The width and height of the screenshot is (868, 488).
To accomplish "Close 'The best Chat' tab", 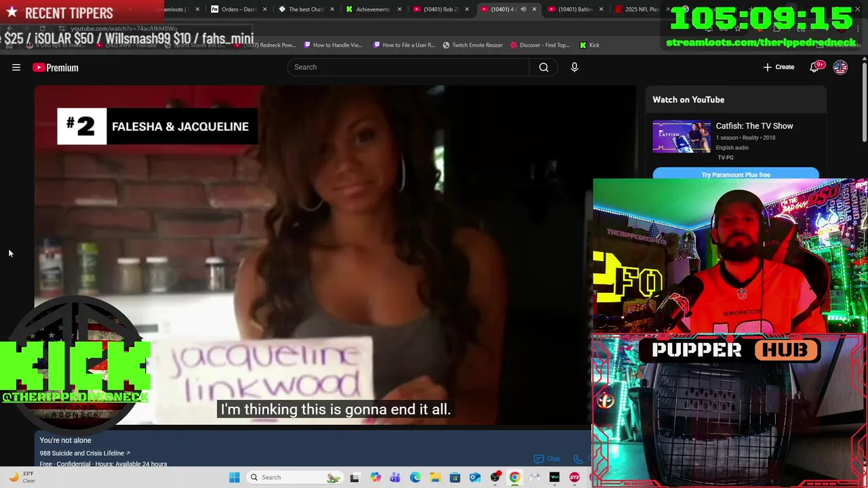I will click(332, 9).
